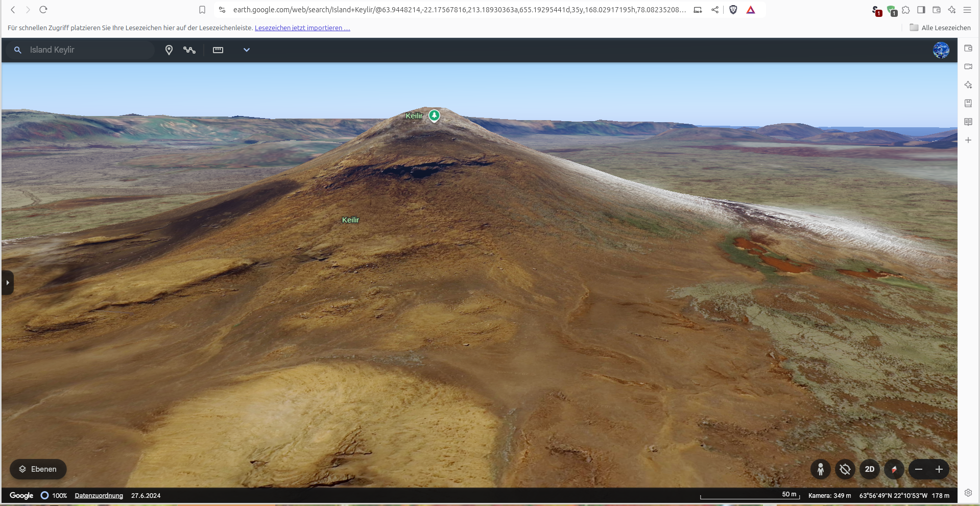
Task: Open the Ebenen layers panel
Action: click(38, 469)
